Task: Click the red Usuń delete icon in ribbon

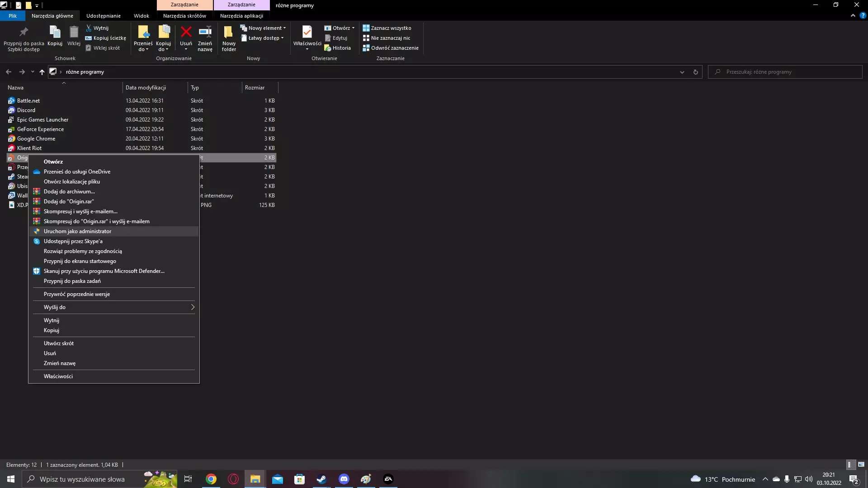Action: click(x=186, y=33)
